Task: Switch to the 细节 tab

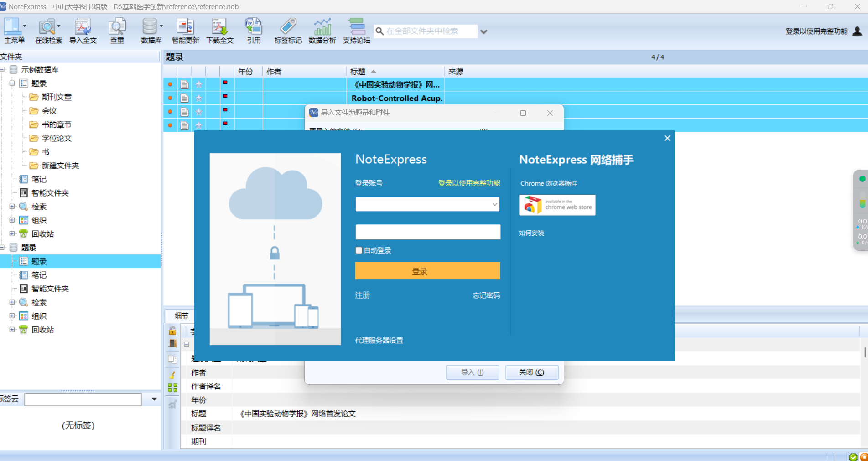Action: point(181,316)
